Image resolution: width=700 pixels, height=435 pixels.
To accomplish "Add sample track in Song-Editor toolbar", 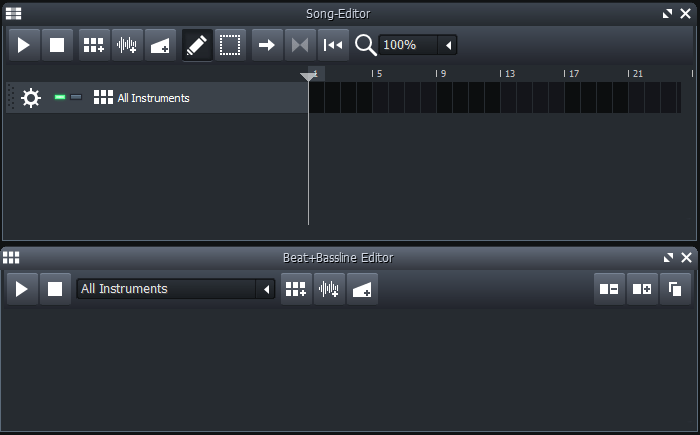I will click(x=127, y=45).
